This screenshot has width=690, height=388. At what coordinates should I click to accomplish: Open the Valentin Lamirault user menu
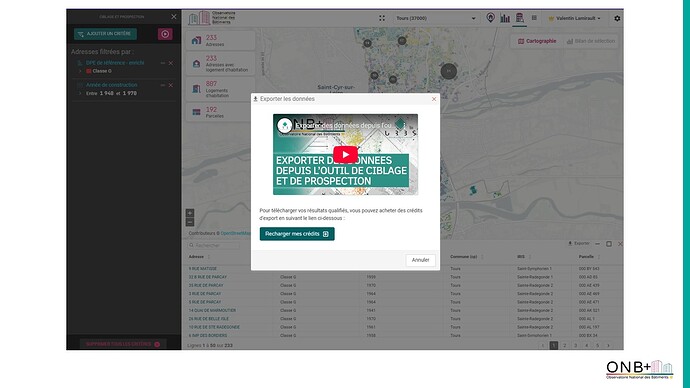(575, 18)
